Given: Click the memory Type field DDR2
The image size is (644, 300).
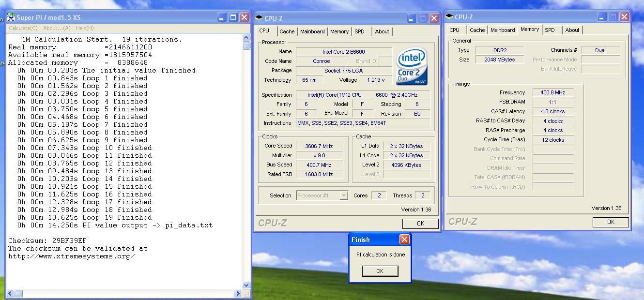Looking at the screenshot, I should click(499, 50).
